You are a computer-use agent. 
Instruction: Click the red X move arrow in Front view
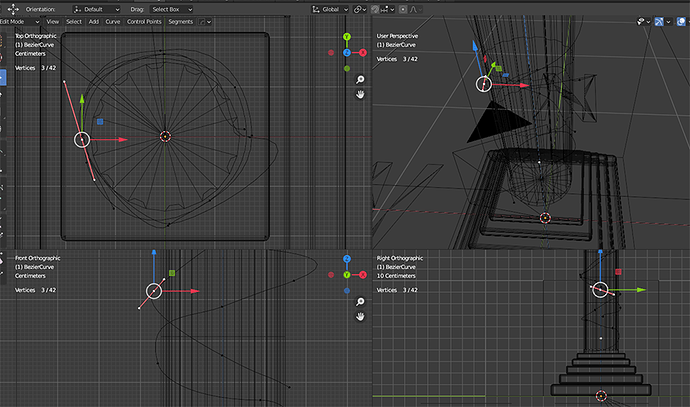[195, 291]
